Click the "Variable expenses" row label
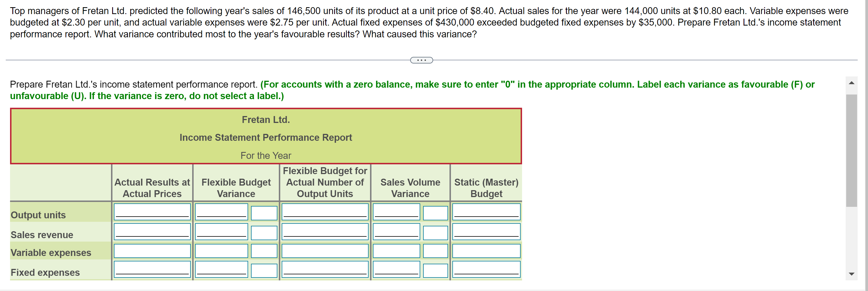Image resolution: width=868 pixels, height=291 pixels. (51, 253)
